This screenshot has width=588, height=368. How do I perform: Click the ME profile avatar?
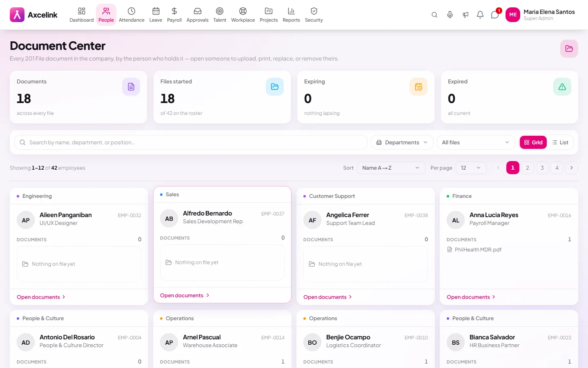[513, 15]
